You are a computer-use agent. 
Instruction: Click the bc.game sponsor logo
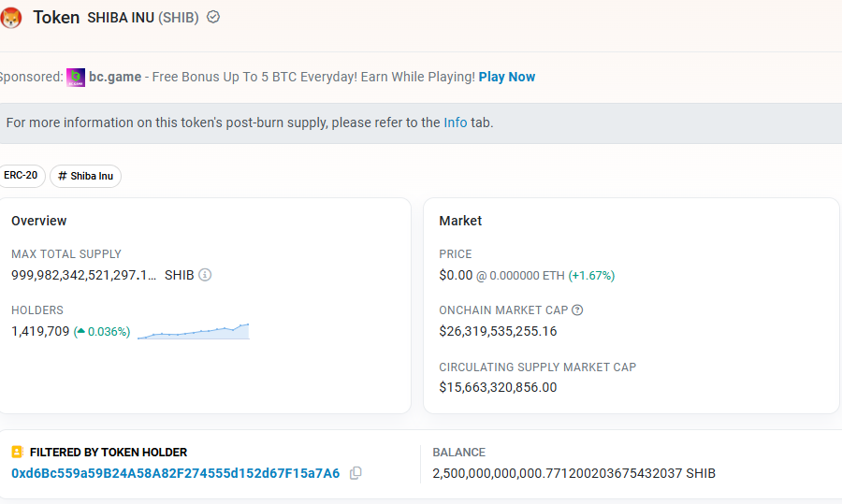(76, 78)
